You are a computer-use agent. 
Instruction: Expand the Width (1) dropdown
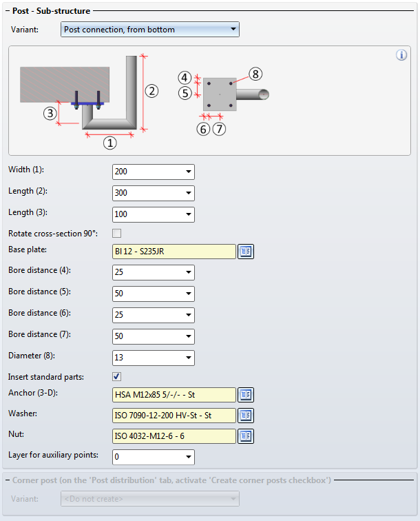[x=189, y=172]
